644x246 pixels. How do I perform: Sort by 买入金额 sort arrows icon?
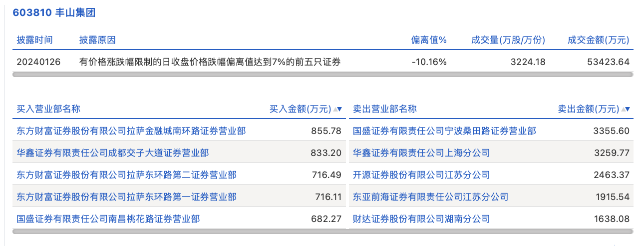point(337,109)
